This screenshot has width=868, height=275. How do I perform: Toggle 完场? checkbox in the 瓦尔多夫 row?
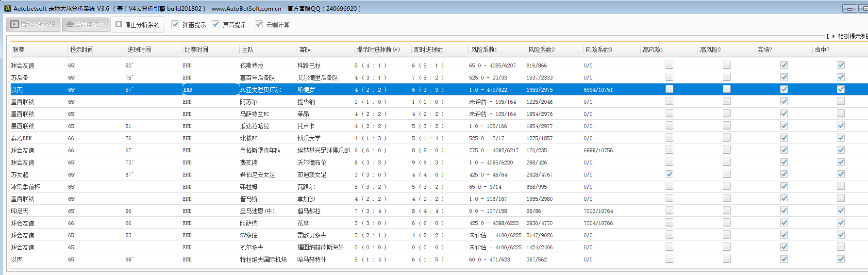coord(784,247)
